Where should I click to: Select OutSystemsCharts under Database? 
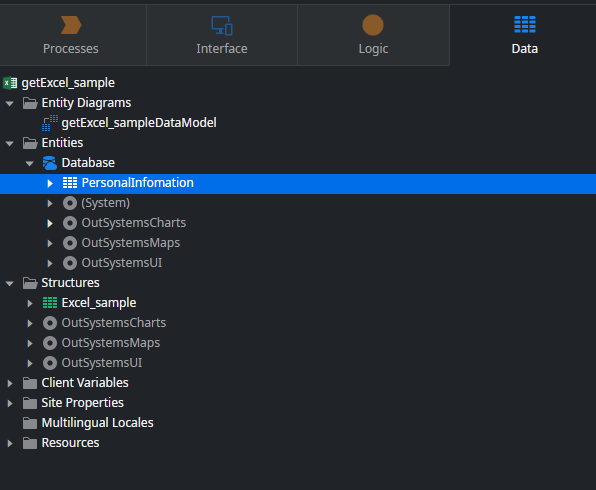coord(124,223)
